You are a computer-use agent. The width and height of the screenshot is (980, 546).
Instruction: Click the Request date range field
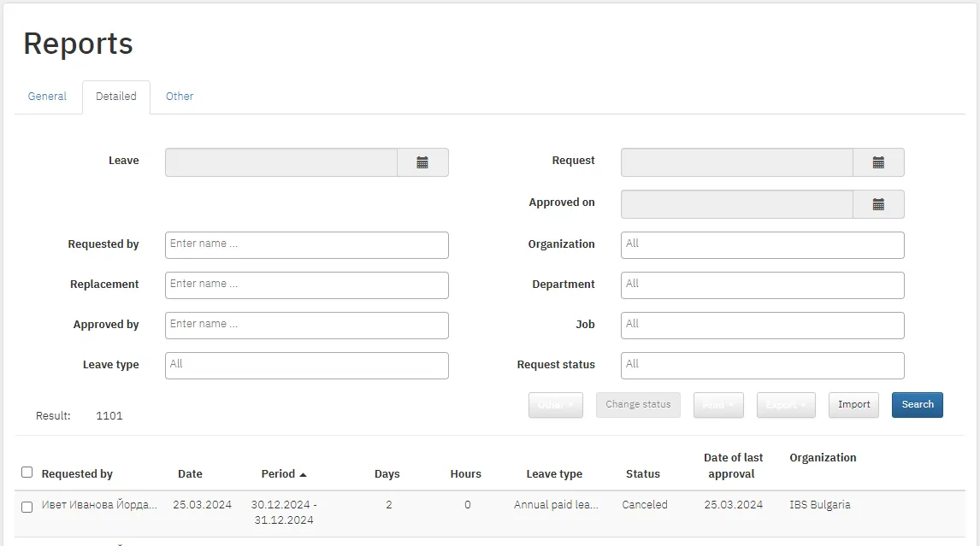(737, 162)
